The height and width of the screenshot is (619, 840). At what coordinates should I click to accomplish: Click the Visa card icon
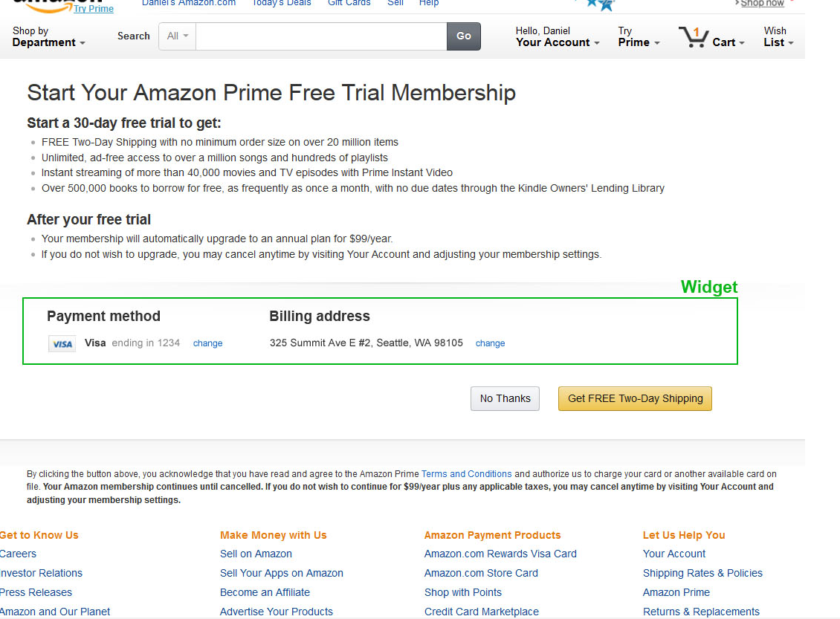pos(62,343)
